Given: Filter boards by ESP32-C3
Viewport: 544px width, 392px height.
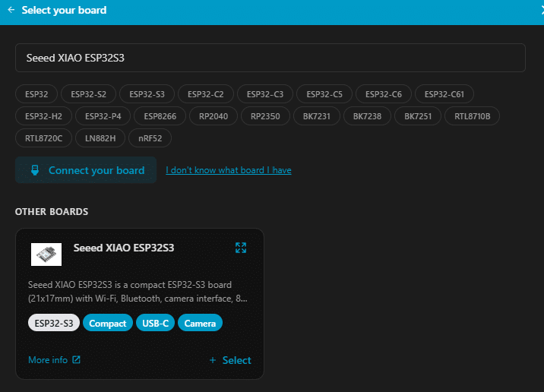Looking at the screenshot, I should [x=265, y=94].
